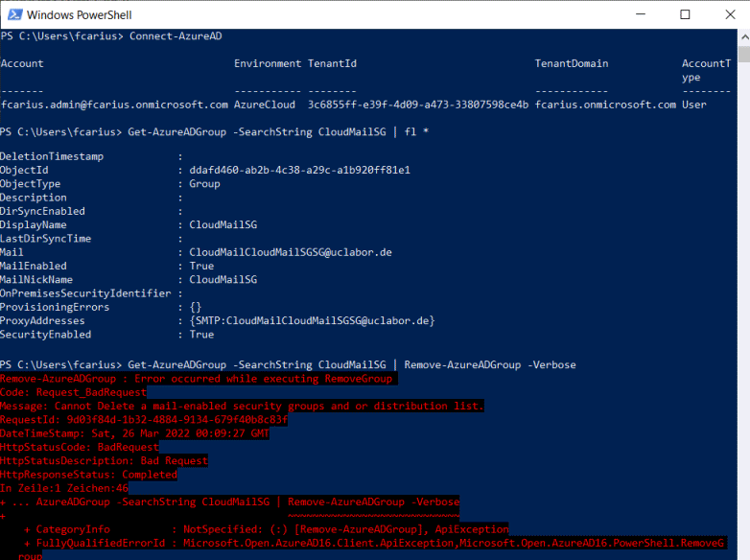The image size is (750, 560).
Task: Click the TenantDomain column header
Action: [572, 63]
